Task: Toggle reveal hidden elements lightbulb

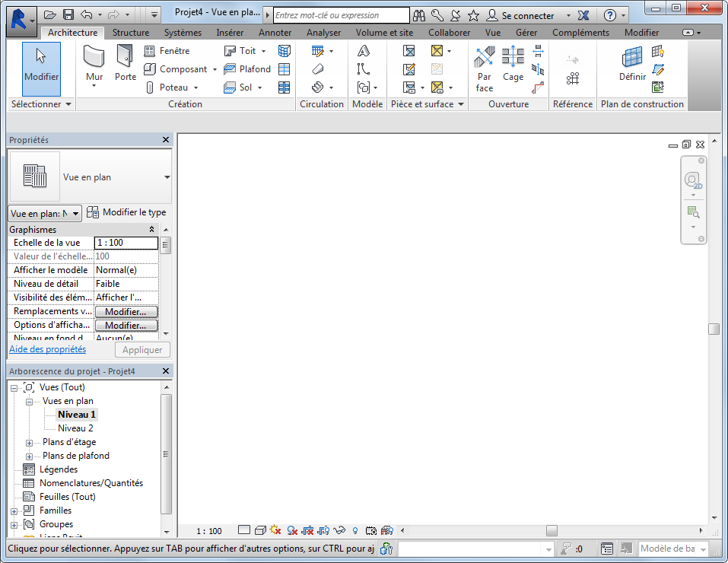Action: click(355, 530)
